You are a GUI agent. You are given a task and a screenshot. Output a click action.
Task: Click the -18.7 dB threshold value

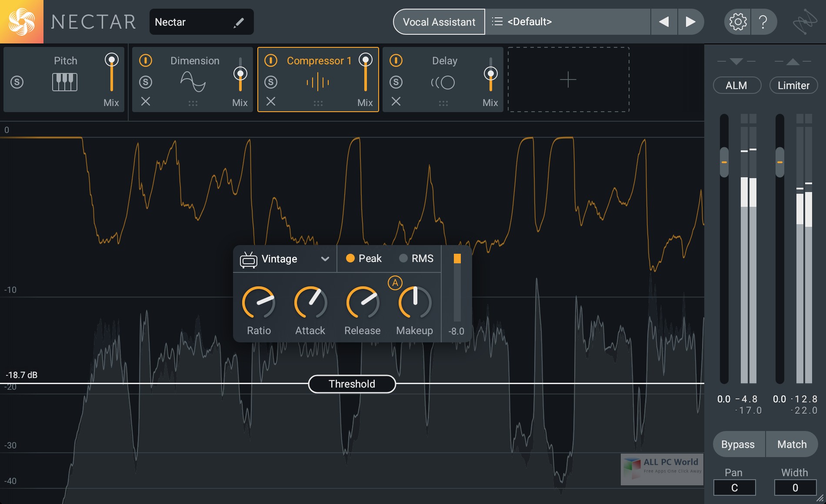click(21, 375)
